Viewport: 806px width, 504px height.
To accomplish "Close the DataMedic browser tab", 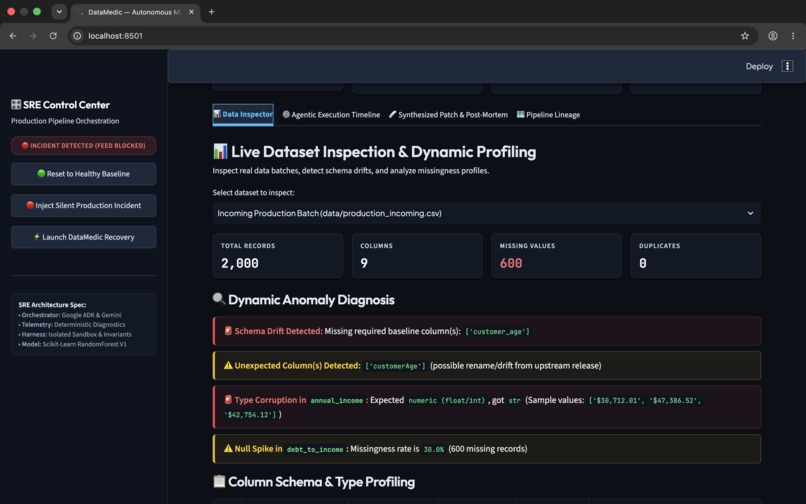I will [x=191, y=12].
